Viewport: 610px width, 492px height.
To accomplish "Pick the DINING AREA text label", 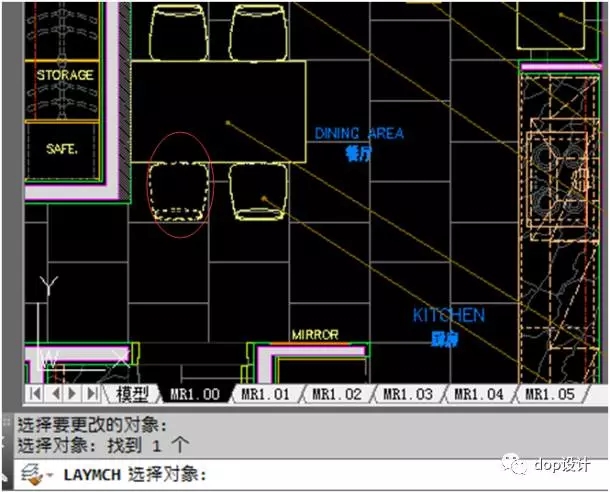I will 359,133.
